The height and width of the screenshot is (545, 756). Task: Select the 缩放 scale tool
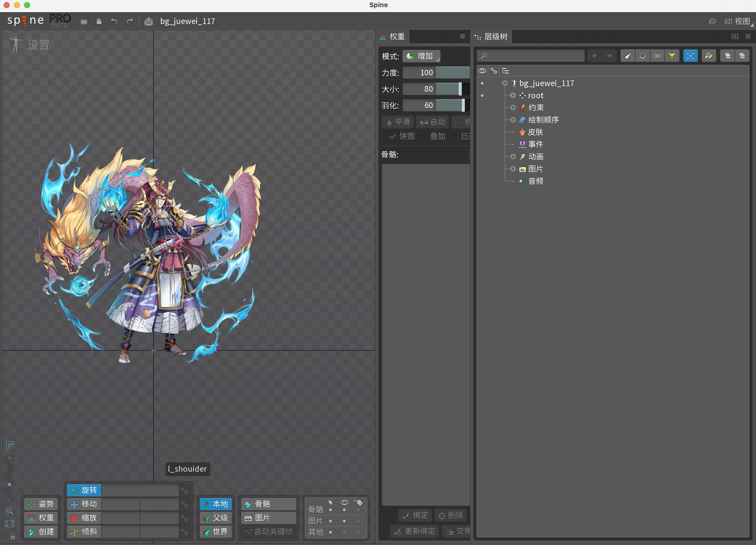pos(84,518)
